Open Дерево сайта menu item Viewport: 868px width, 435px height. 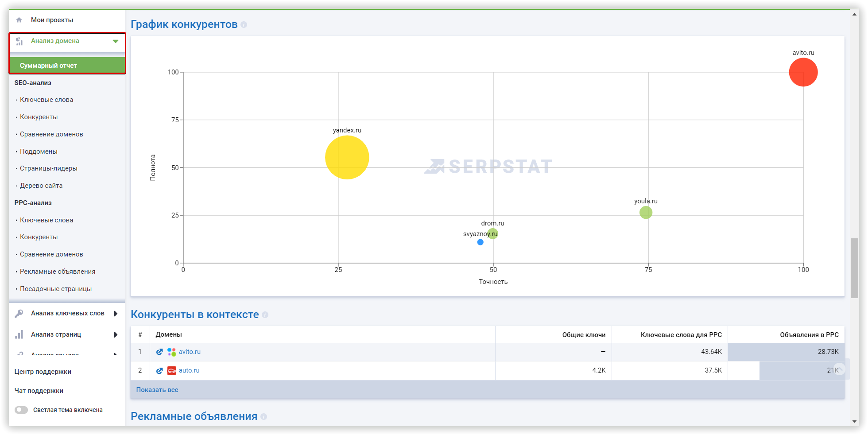coord(41,186)
